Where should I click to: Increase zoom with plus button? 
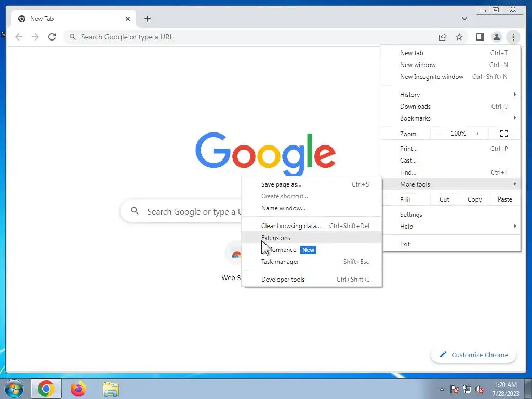pos(477,134)
